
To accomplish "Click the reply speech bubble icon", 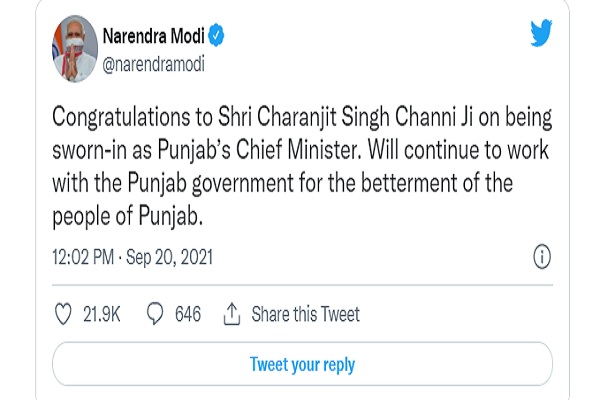I will pos(155,314).
